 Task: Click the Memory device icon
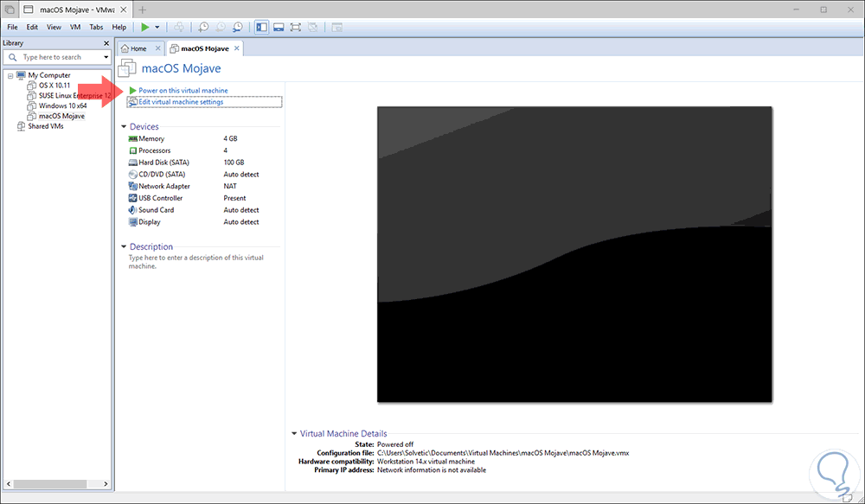[x=133, y=139]
